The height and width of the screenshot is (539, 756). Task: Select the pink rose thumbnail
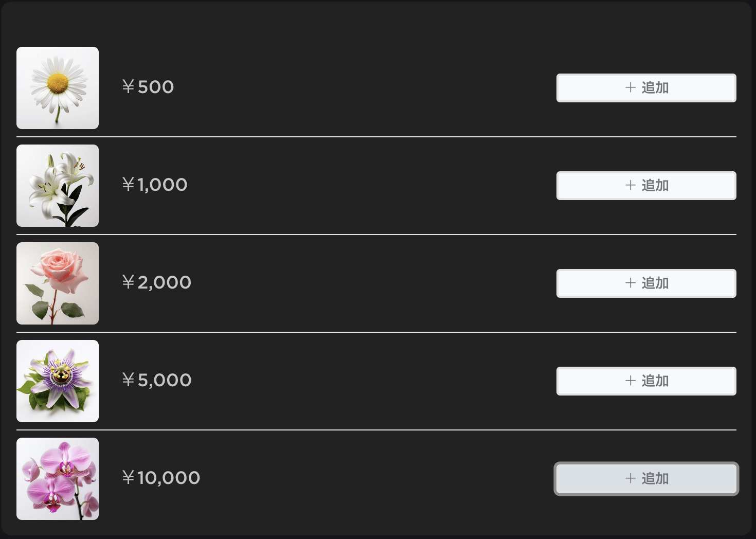coord(58,283)
